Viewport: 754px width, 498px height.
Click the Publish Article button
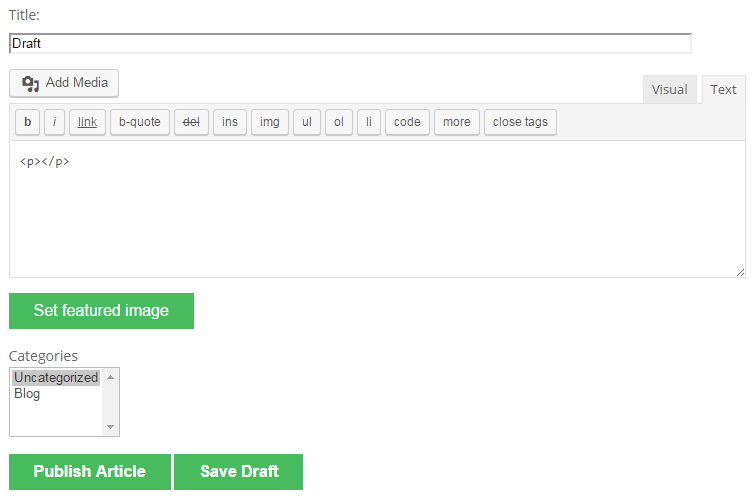89,472
